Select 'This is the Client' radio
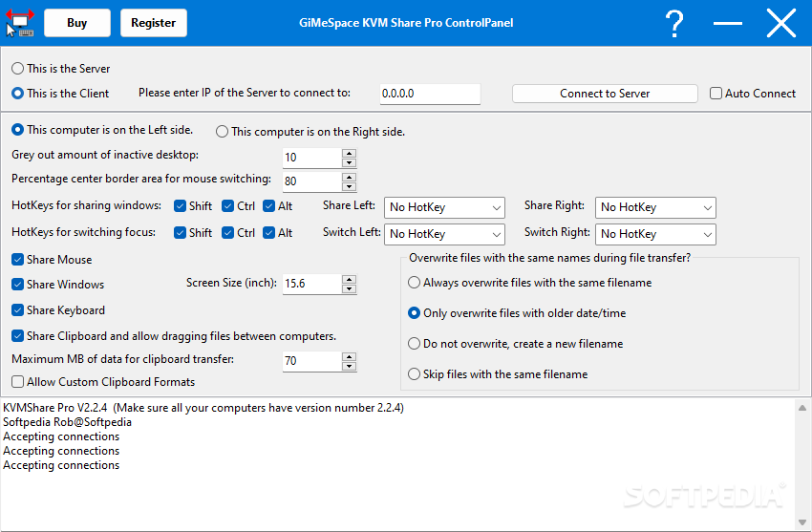 click(x=60, y=94)
